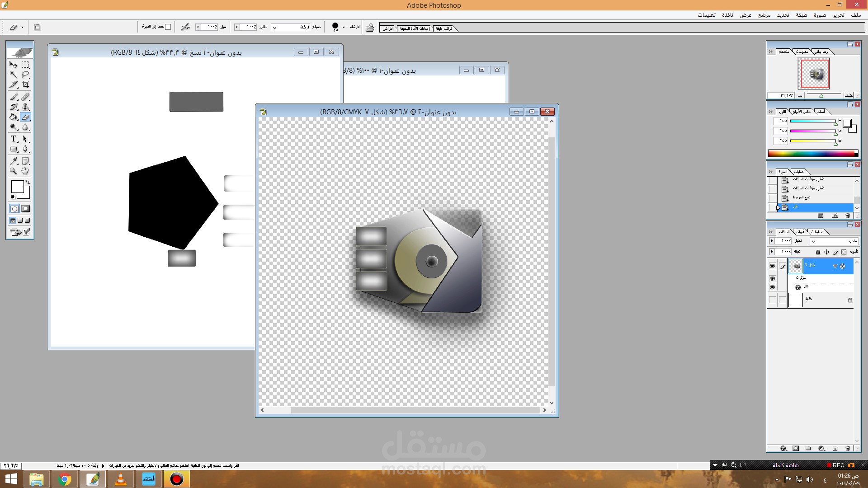Open the eraser tool preset picker
The height and width of the screenshot is (488, 868).
pos(16,27)
